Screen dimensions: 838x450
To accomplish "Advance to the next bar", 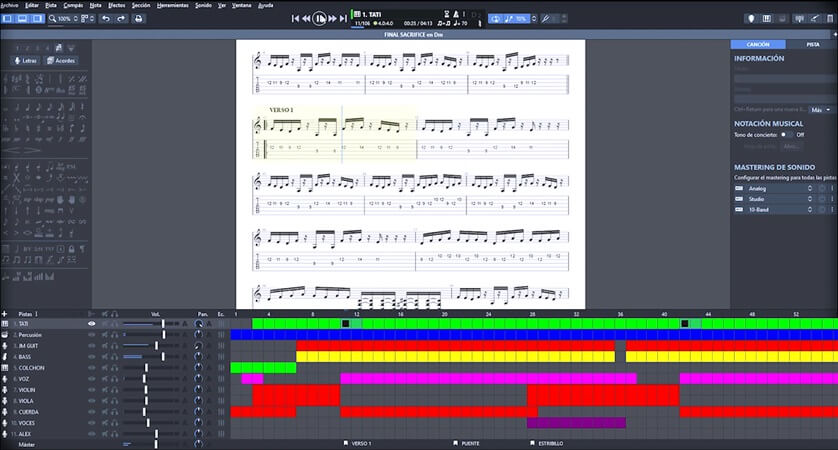I will tap(332, 19).
